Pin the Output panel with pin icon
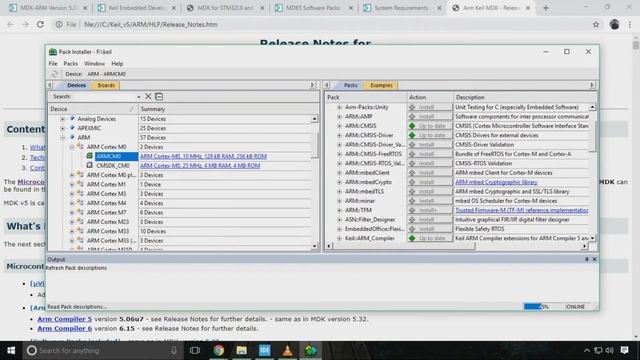The image size is (640, 360). tap(587, 259)
